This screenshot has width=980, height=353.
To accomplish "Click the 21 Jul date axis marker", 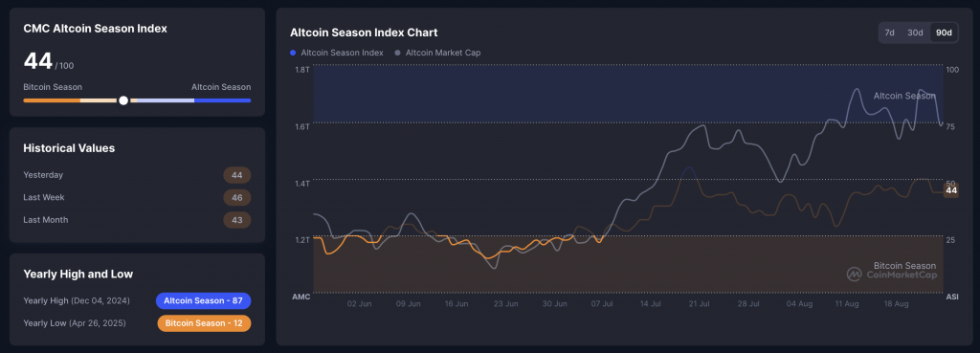I will [x=699, y=304].
